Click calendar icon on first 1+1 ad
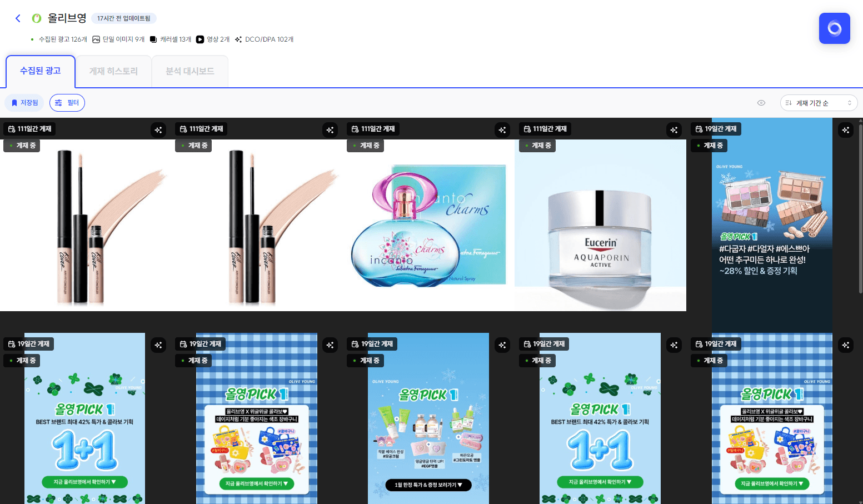Image resolution: width=863 pixels, height=504 pixels. click(12, 344)
